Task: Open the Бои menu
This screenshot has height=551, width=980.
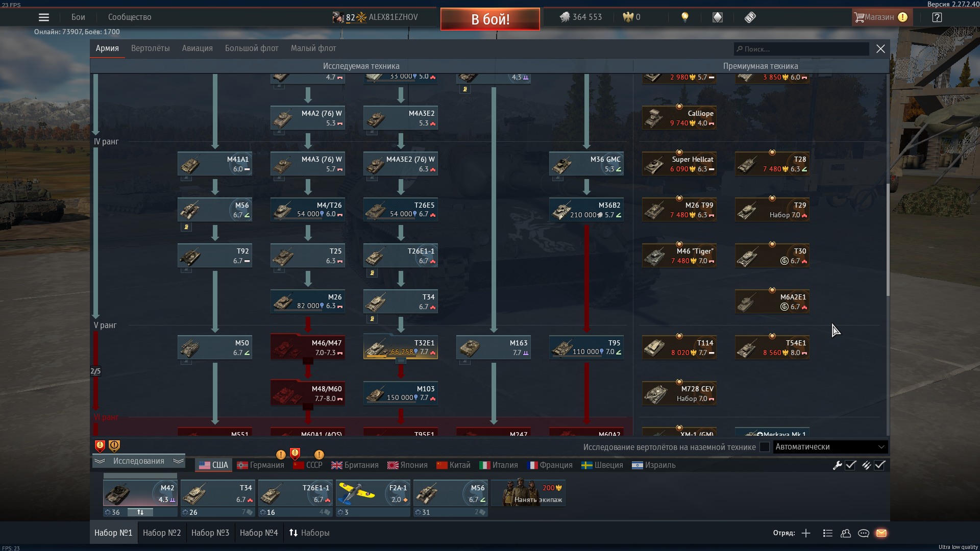Action: pyautogui.click(x=78, y=17)
